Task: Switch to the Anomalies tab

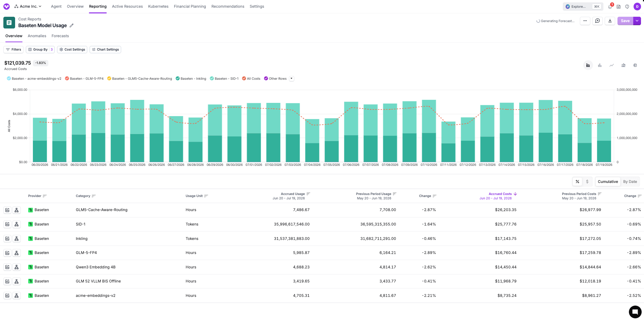Action: click(x=37, y=36)
